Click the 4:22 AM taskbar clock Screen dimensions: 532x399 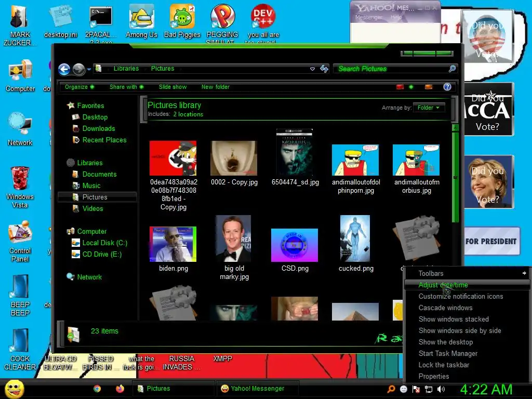[486, 389]
